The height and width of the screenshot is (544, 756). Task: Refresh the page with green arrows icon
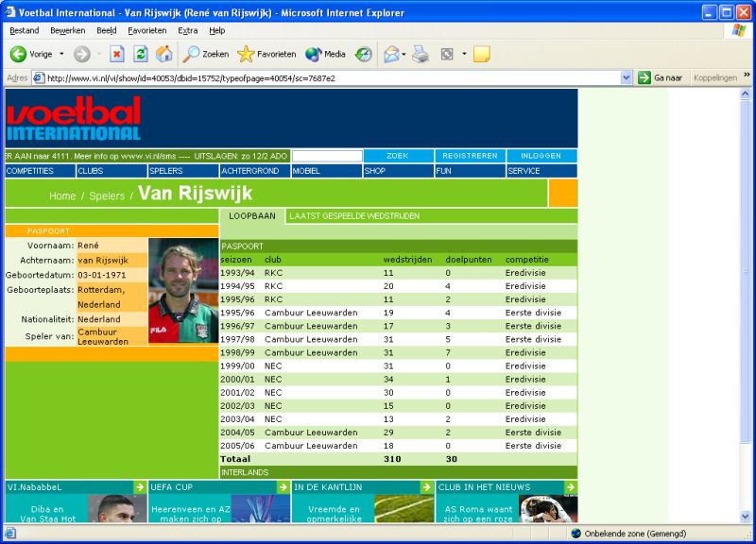[x=140, y=54]
